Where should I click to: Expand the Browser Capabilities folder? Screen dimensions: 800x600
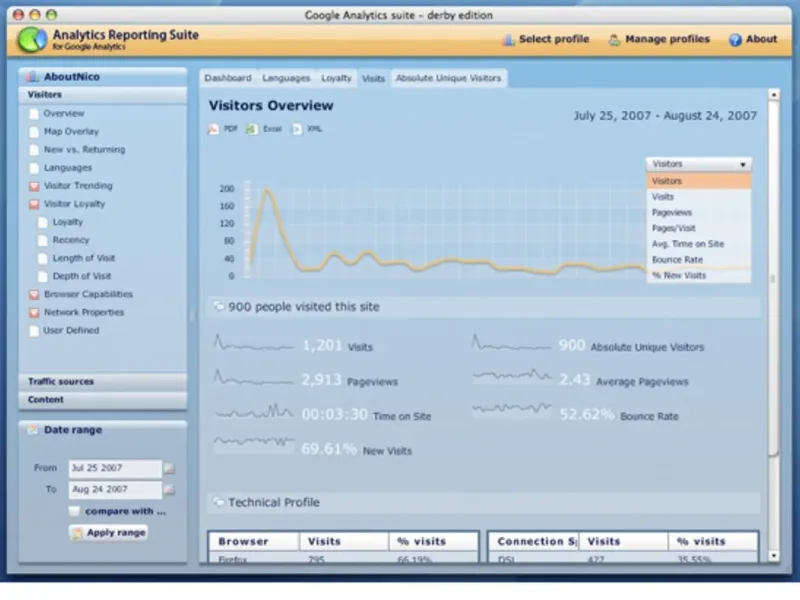[34, 295]
